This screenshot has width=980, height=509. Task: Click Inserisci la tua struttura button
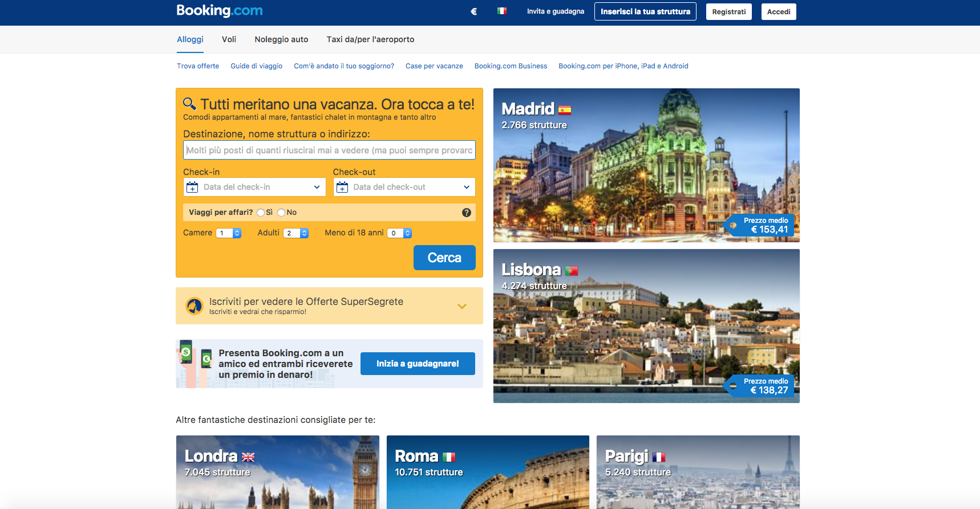tap(645, 11)
